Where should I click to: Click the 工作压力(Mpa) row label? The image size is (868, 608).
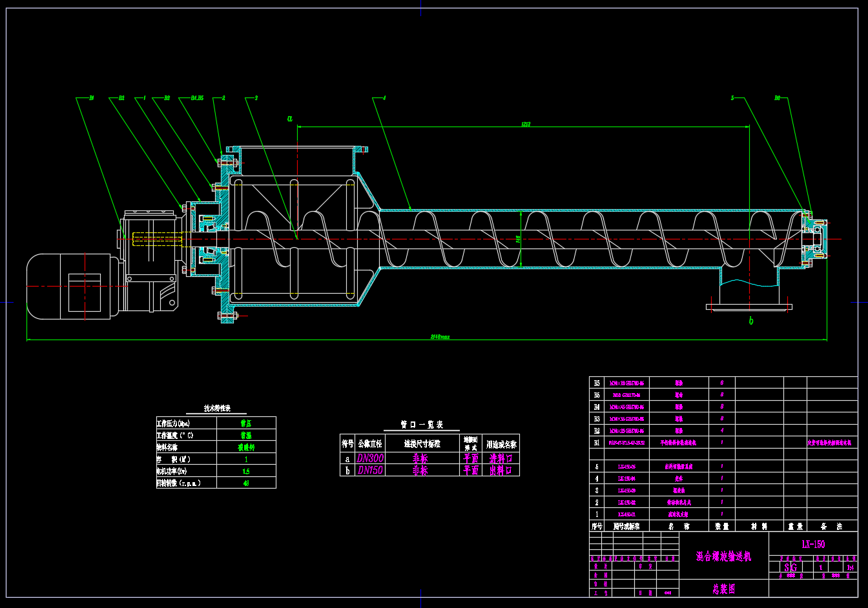[x=173, y=423]
